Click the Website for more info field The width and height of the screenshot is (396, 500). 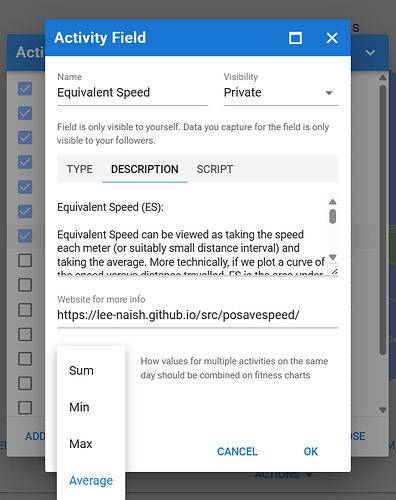coord(198,315)
